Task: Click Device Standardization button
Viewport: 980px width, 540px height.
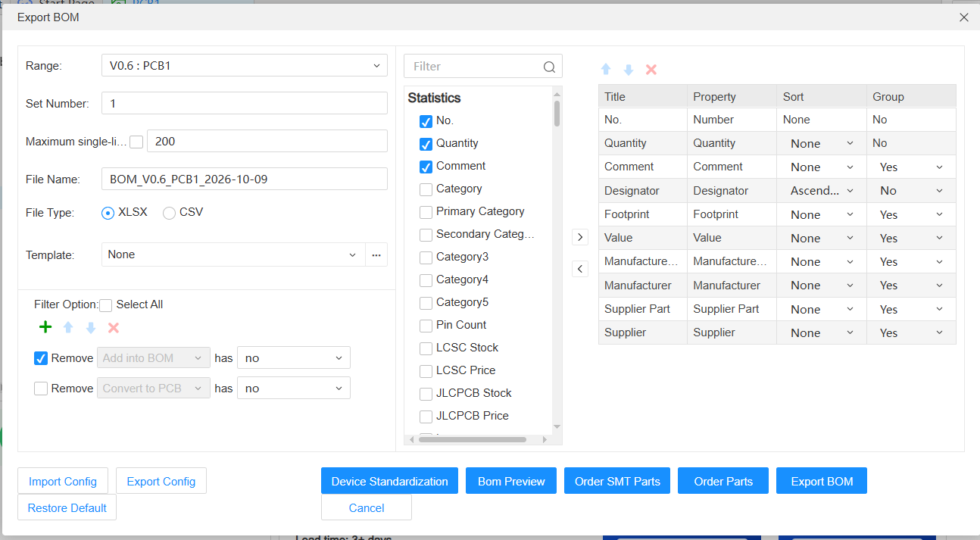Action: 389,481
